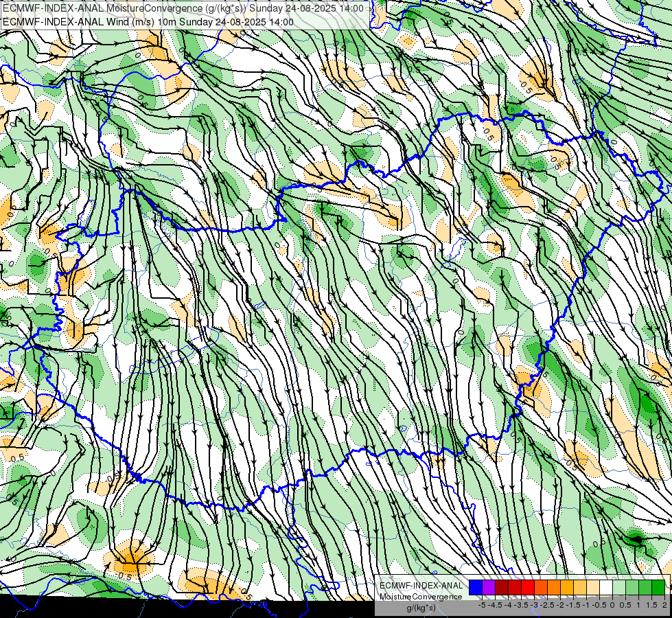Pick the medium green swatch between 1 and 1.5

pyautogui.click(x=645, y=588)
